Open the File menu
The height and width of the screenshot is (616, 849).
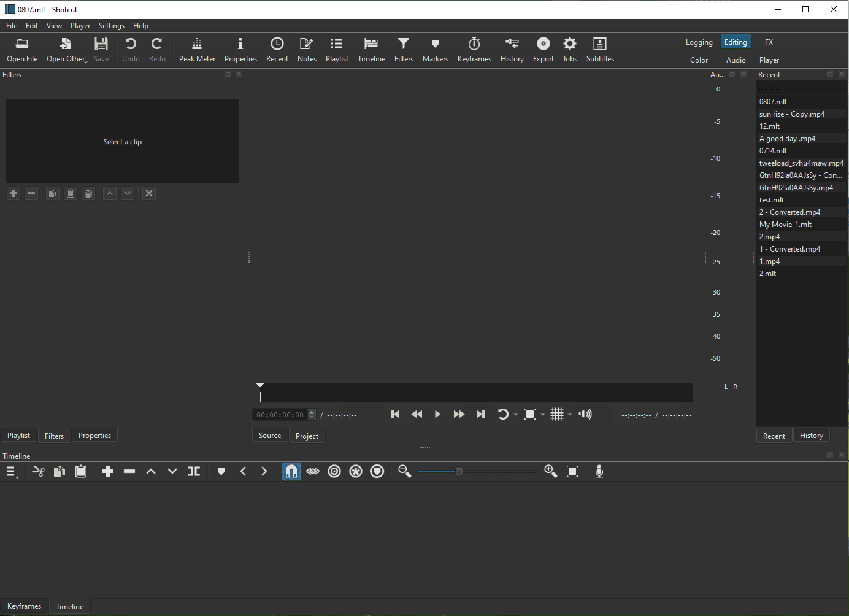tap(12, 26)
